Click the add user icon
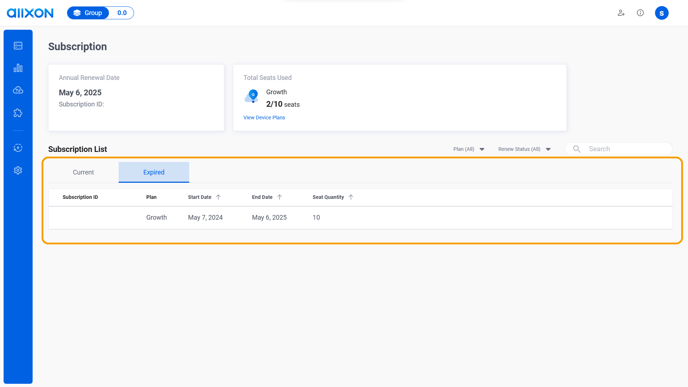The height and width of the screenshot is (387, 688). 621,13
